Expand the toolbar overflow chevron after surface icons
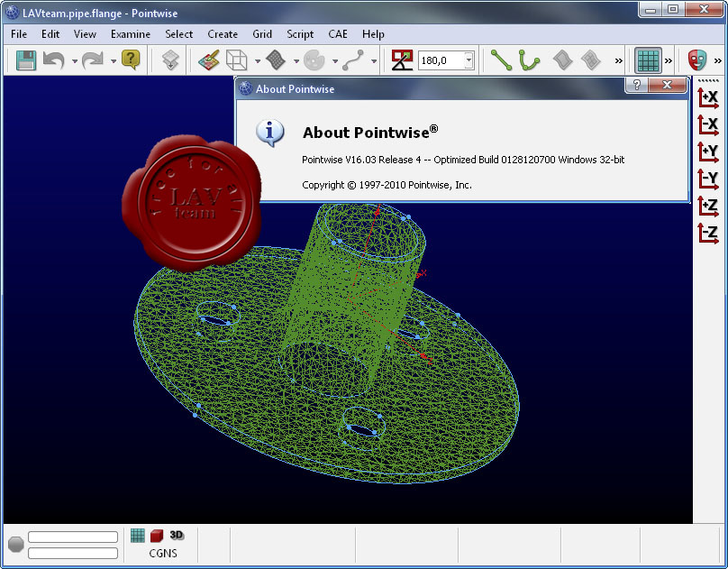 [x=618, y=60]
